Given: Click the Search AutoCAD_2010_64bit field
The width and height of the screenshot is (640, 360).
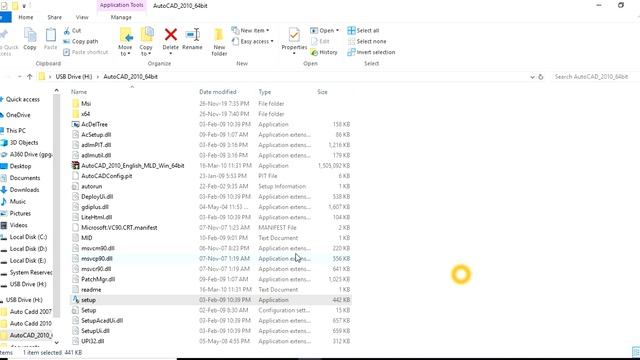Looking at the screenshot, I should pyautogui.click(x=594, y=77).
